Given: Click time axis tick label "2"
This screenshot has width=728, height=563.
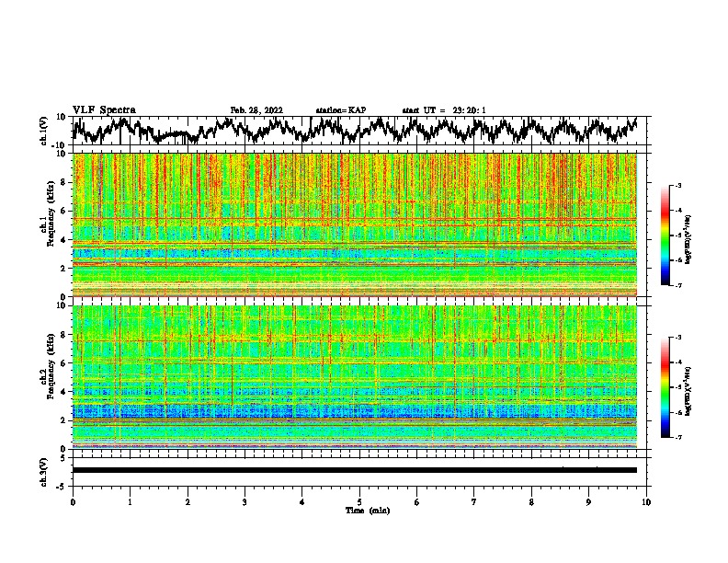Looking at the screenshot, I should 188,502.
